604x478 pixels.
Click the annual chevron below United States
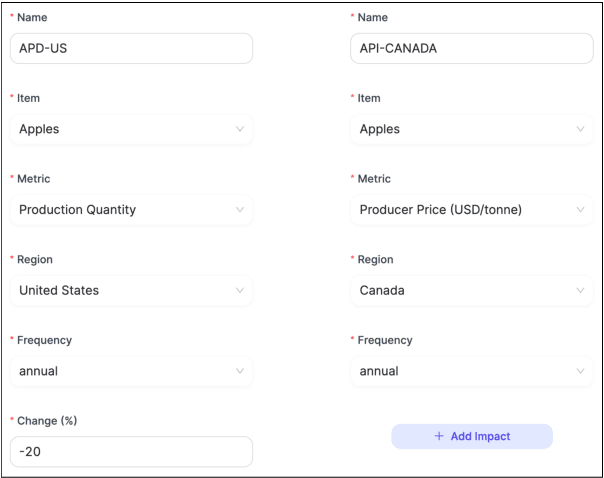239,371
